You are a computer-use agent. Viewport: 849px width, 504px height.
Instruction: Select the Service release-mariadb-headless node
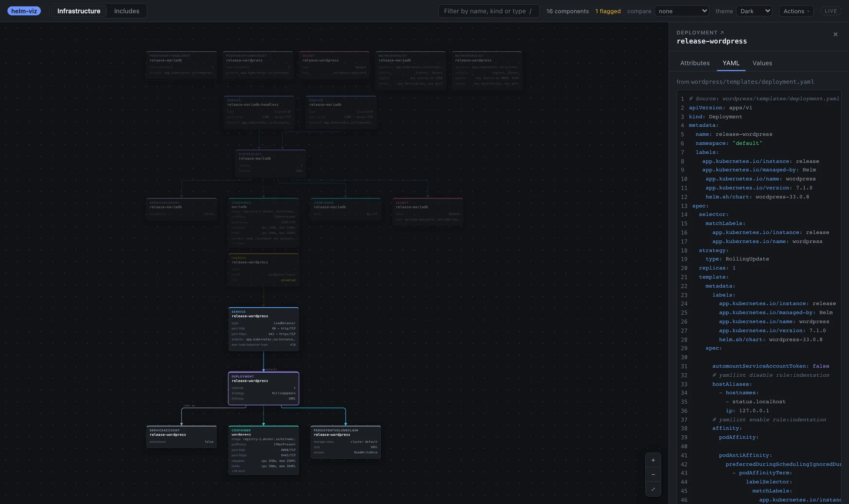[x=259, y=112]
